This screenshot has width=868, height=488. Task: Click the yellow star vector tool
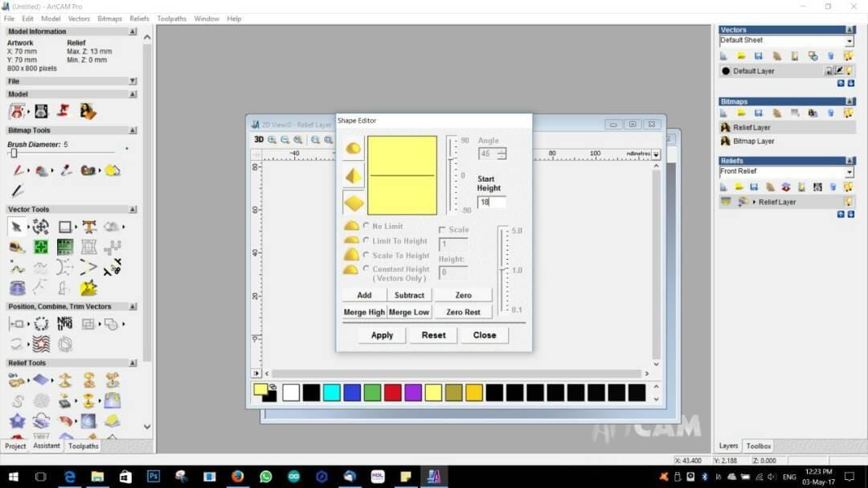88,288
